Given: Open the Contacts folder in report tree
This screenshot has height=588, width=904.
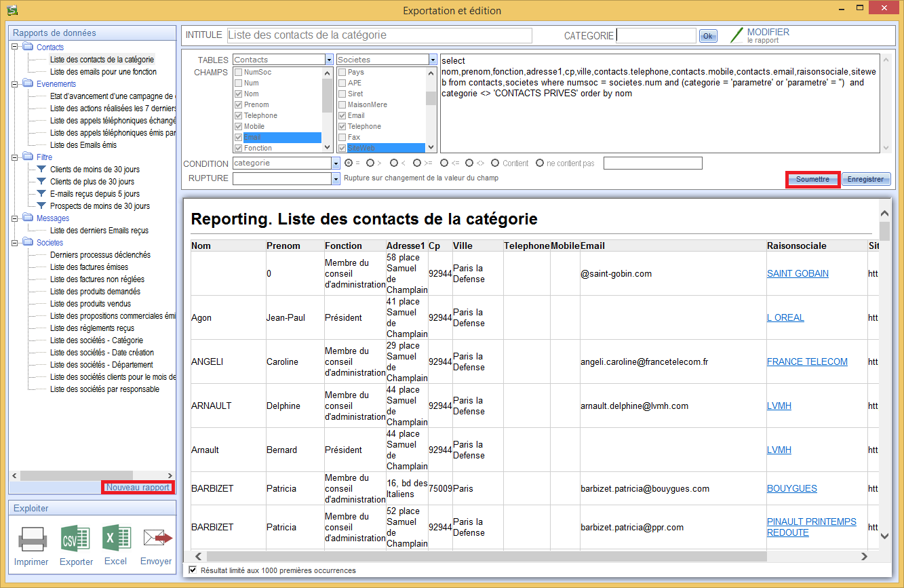Looking at the screenshot, I should coord(50,47).
